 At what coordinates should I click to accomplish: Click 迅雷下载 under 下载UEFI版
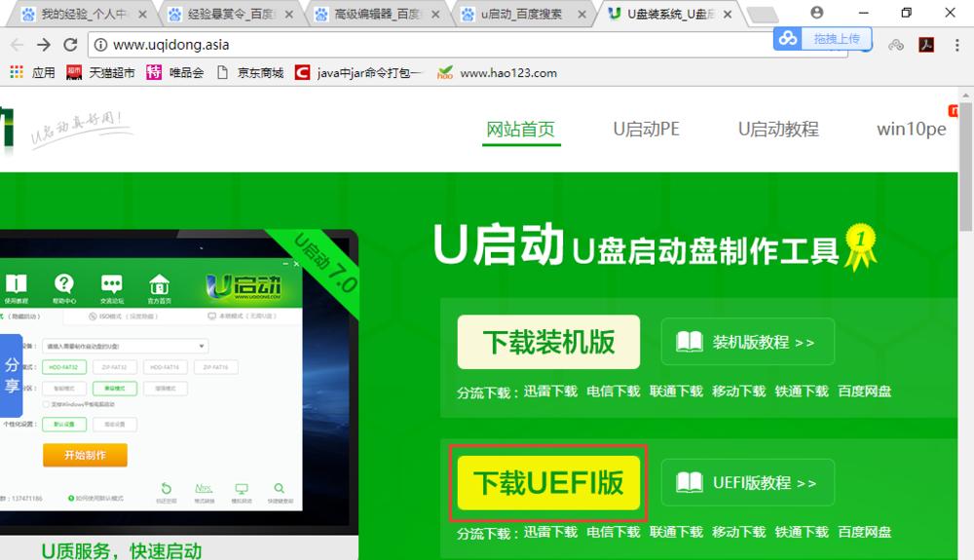coord(550,532)
